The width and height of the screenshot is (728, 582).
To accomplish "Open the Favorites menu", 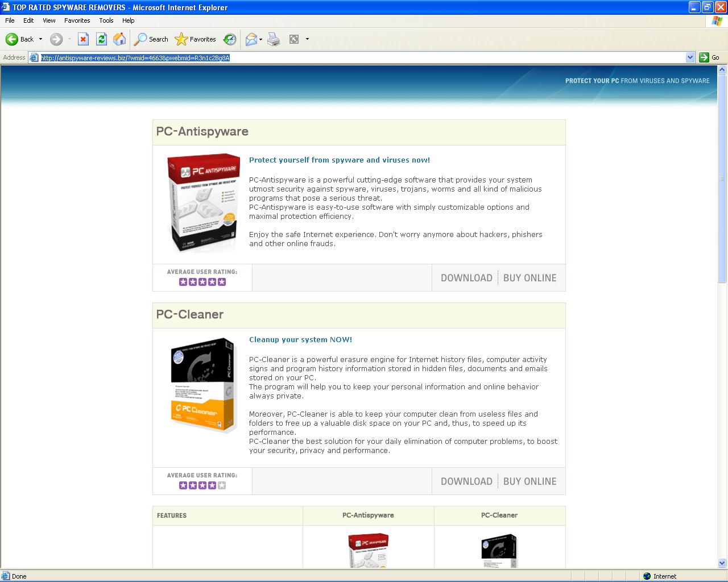I will pyautogui.click(x=77, y=20).
